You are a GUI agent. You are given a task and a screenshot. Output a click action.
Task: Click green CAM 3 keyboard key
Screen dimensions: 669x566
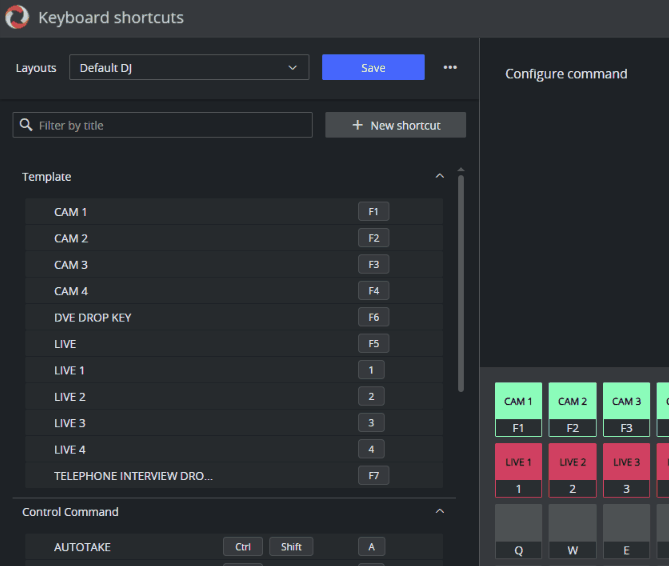626,409
